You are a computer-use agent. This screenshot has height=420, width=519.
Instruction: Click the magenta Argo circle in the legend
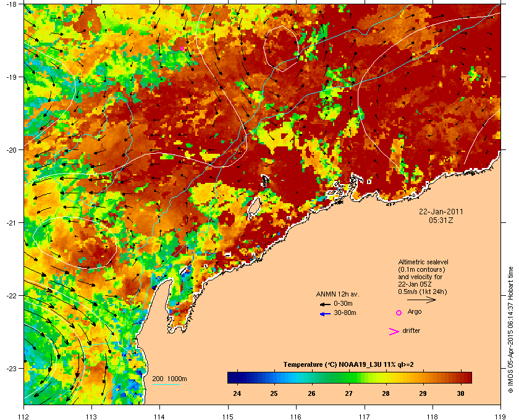click(x=399, y=313)
